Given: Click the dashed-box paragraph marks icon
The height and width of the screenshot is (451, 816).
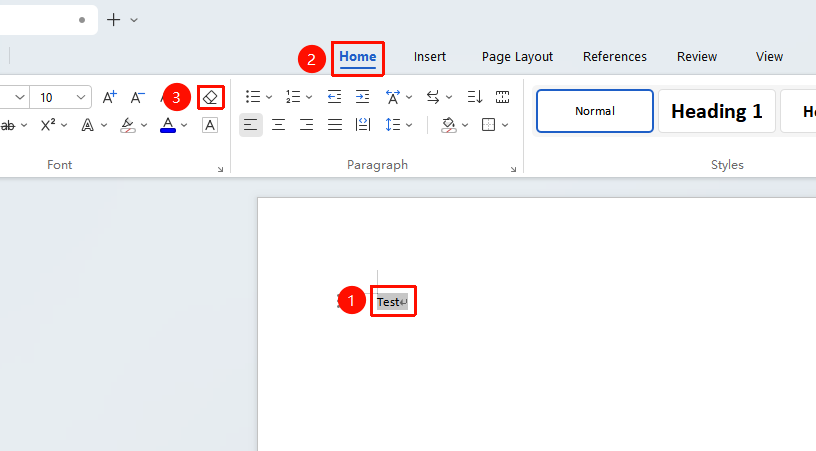Looking at the screenshot, I should pyautogui.click(x=502, y=97).
